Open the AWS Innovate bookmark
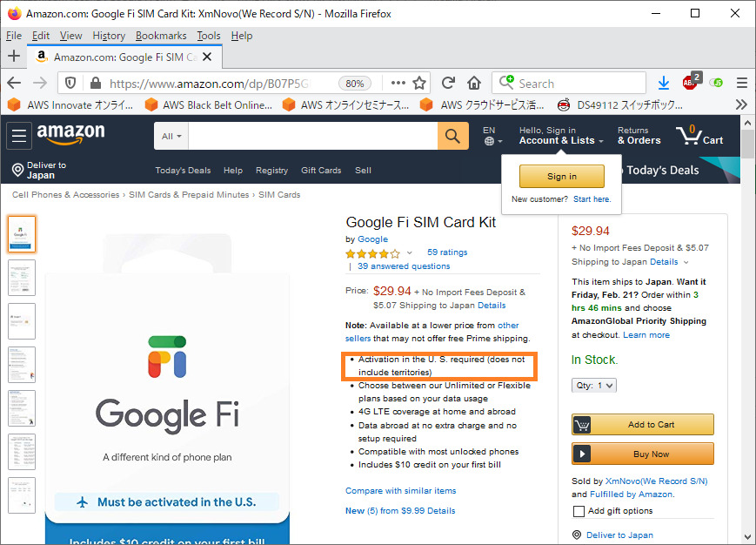Viewport: 756px width, 545px height. [x=70, y=104]
